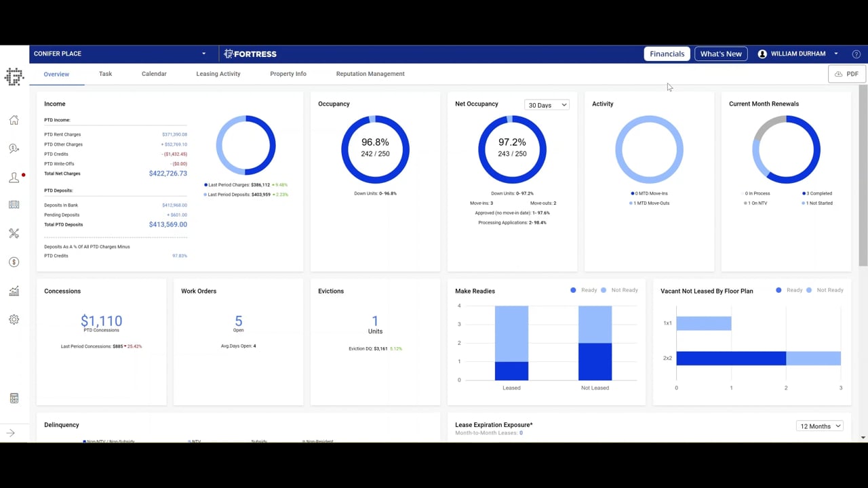Click the Fortress dotted logo in the sidebar
868x488 pixels.
pos(14,77)
